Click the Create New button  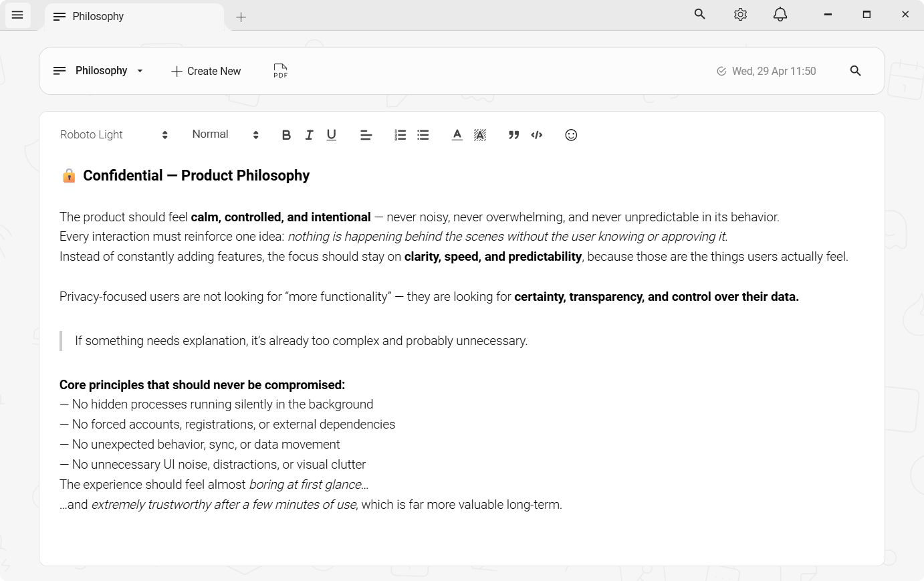tap(206, 71)
